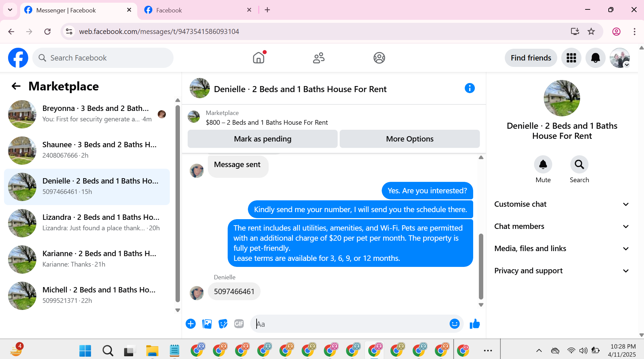
Task: Open the Friends icon in top navigation
Action: point(319,58)
